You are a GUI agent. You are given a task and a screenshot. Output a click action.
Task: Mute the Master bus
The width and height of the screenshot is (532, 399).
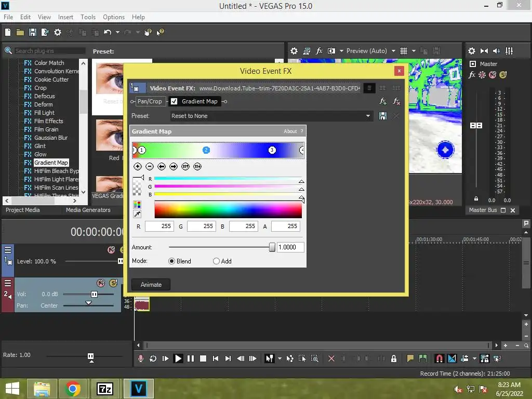pyautogui.click(x=493, y=75)
